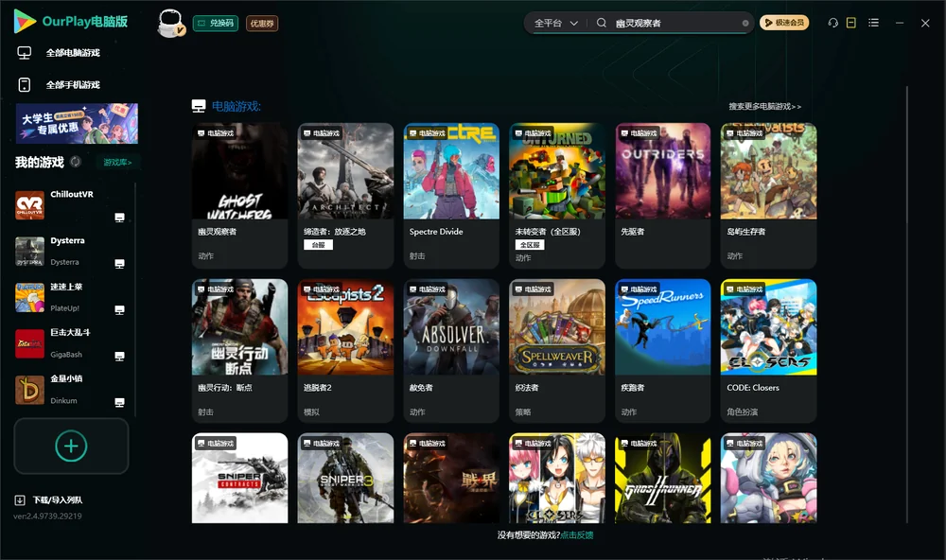Clear the search box text
This screenshot has height=560, width=946.
745,24
